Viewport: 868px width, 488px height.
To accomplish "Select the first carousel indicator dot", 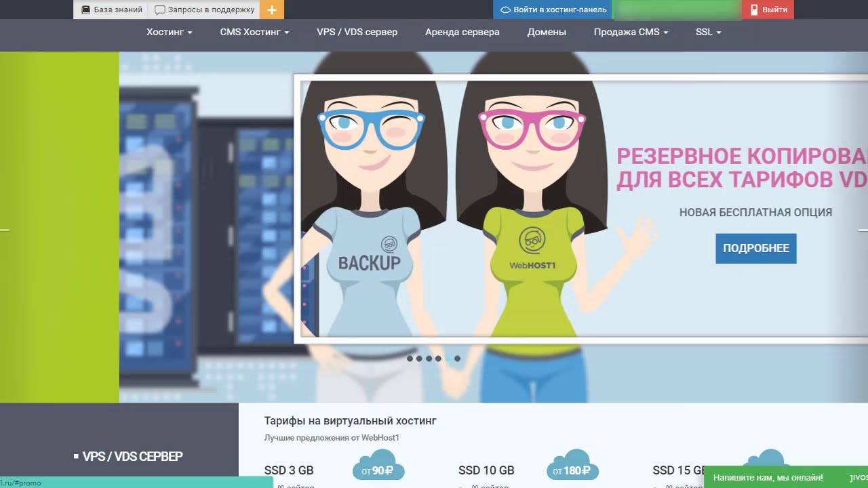I will (410, 359).
